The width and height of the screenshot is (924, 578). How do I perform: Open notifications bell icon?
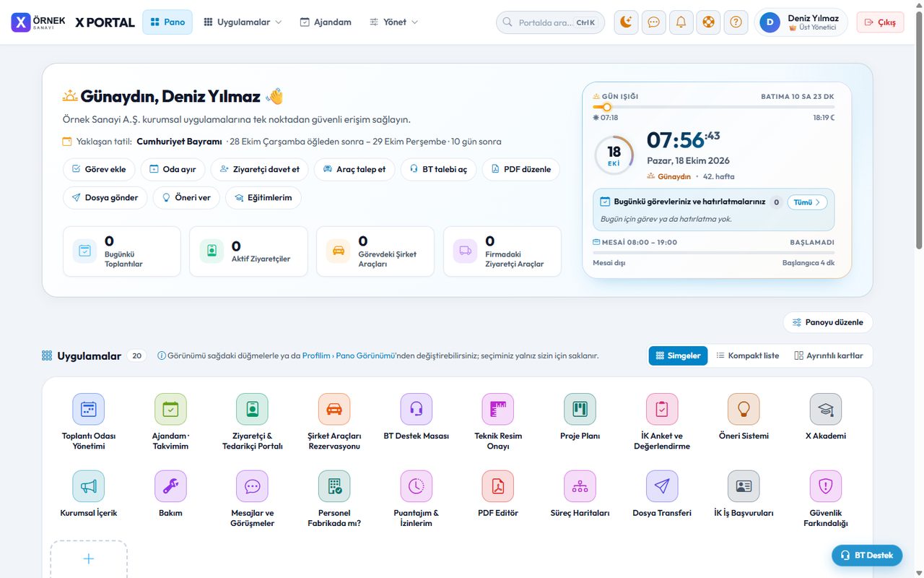(x=681, y=22)
